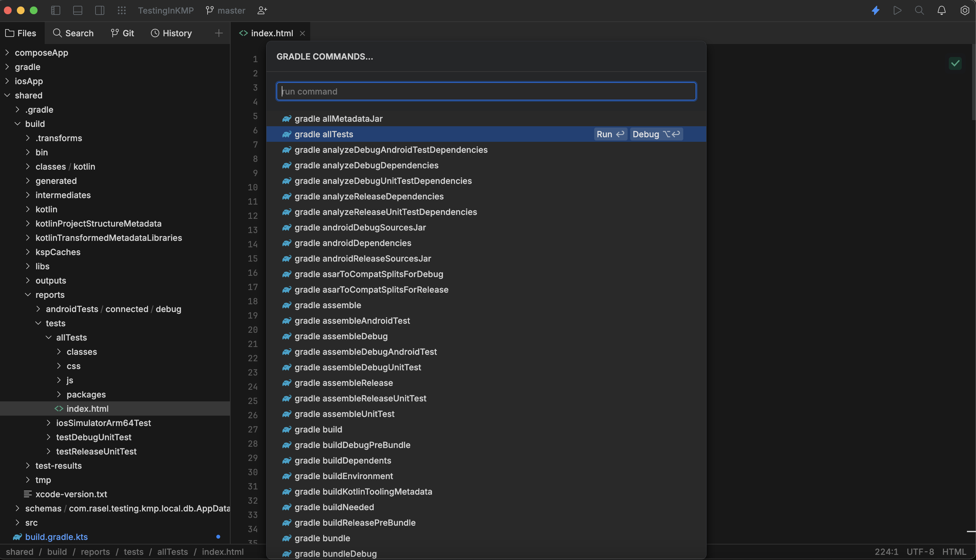This screenshot has height=560, width=976.
Task: Click the Gradle elephant icon for assembleRelease
Action: [x=285, y=383]
